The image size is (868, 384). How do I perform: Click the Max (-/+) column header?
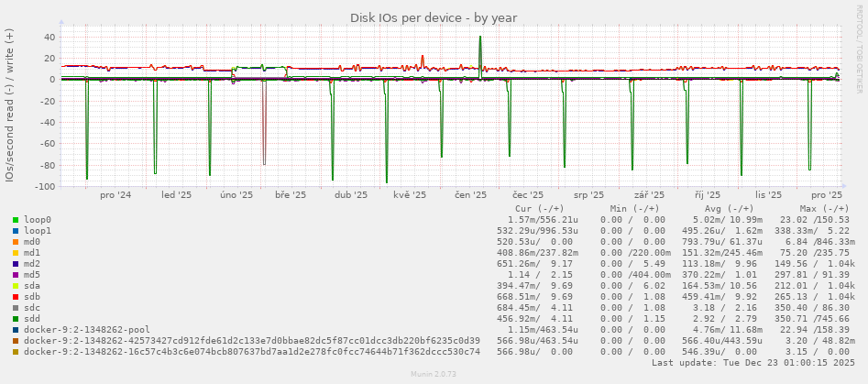point(824,209)
